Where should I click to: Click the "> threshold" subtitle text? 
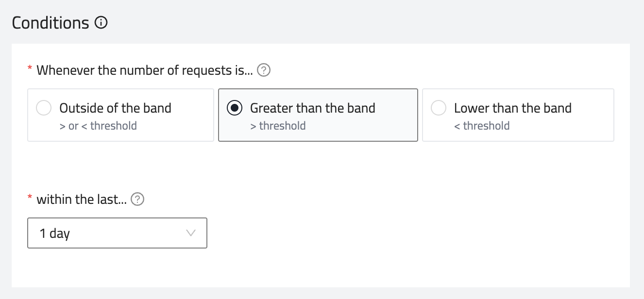pyautogui.click(x=278, y=126)
